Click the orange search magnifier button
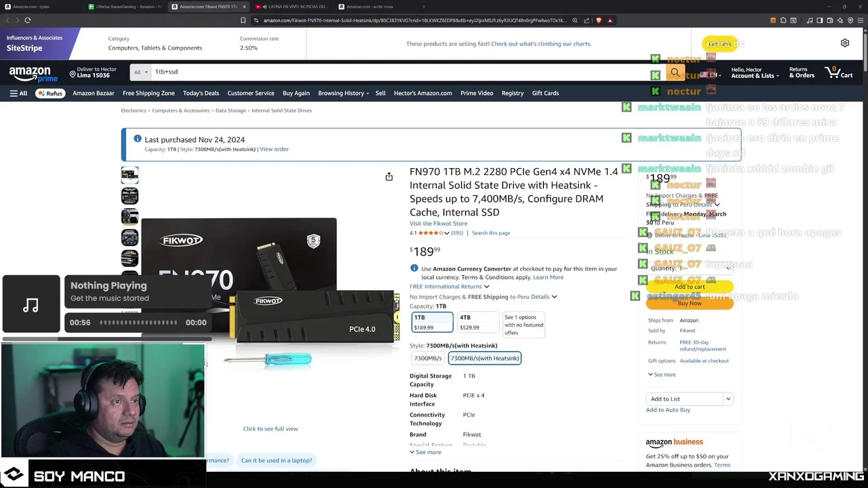This screenshot has width=868, height=488. pos(675,72)
